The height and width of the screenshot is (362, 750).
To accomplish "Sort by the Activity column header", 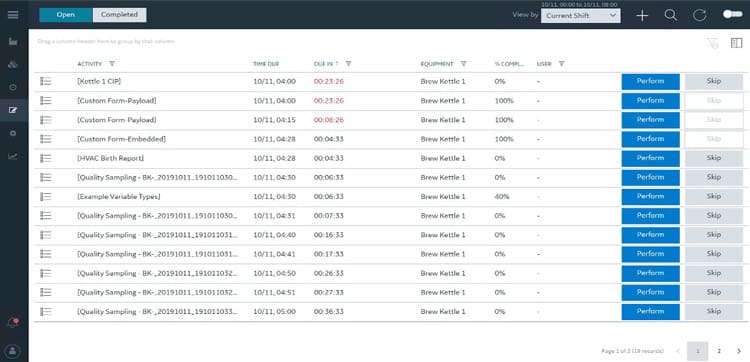I will click(x=89, y=64).
